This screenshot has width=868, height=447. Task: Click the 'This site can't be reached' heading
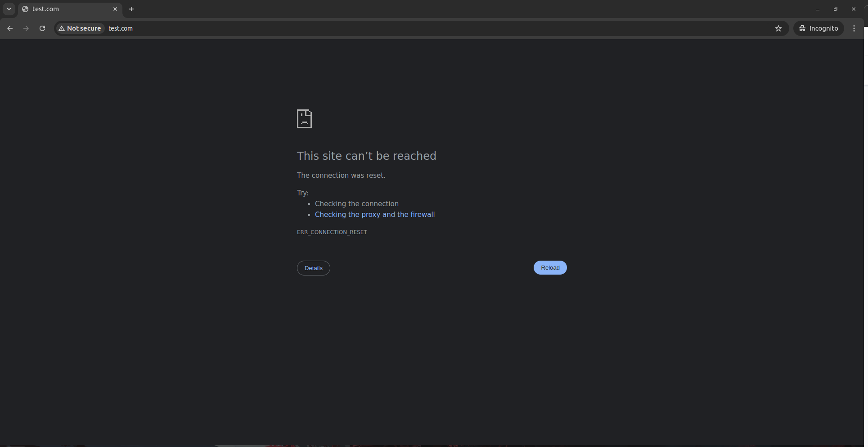tap(367, 156)
